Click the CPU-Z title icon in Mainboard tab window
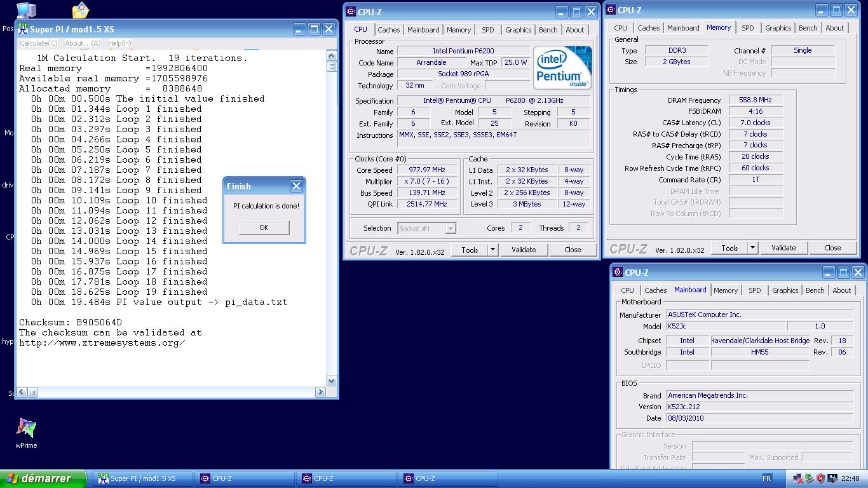The height and width of the screenshot is (488, 868). [x=618, y=273]
